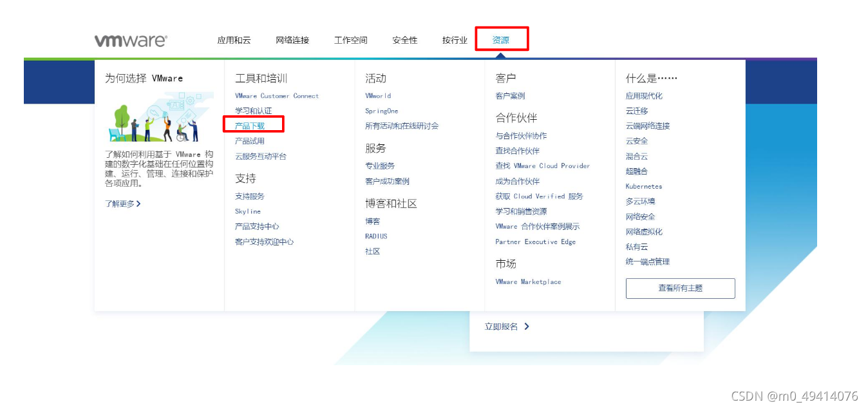Image resolution: width=868 pixels, height=409 pixels.
Task: Go to 客户支持欢迎中心
Action: click(265, 242)
